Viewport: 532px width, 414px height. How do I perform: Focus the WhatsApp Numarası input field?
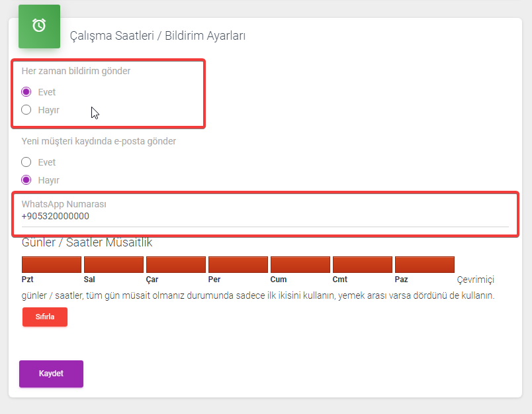265,217
